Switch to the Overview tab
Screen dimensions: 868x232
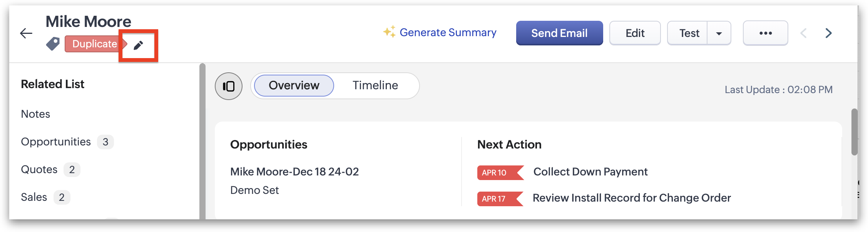[x=294, y=85]
